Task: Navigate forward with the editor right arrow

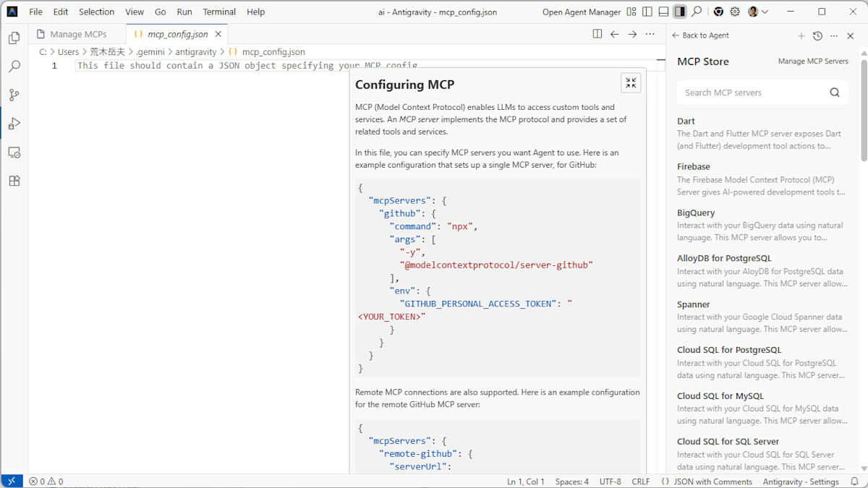Action: tap(632, 34)
